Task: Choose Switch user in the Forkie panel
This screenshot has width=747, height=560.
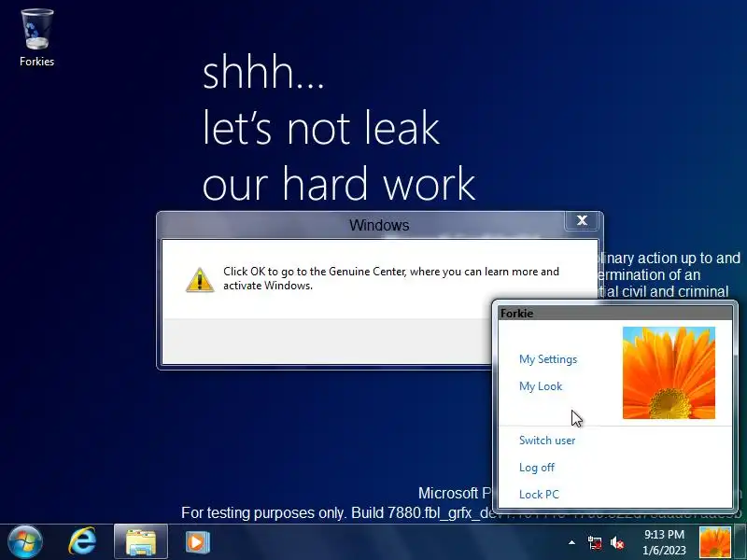Action: (547, 441)
